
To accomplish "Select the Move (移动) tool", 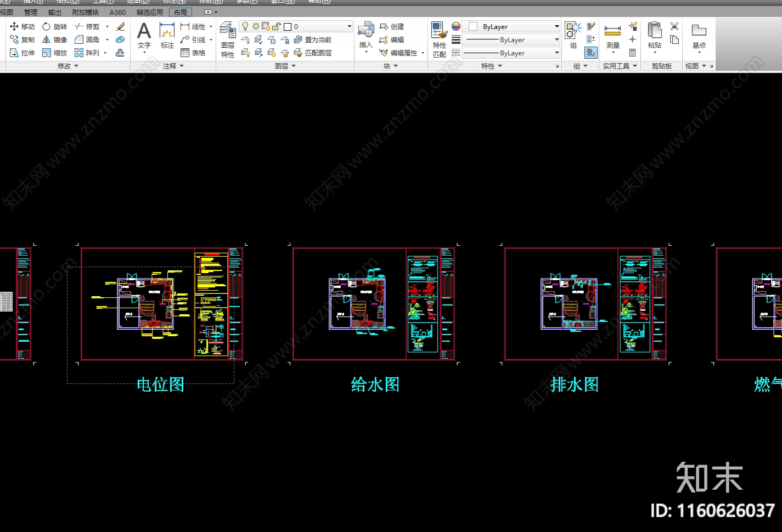I will click(x=22, y=26).
